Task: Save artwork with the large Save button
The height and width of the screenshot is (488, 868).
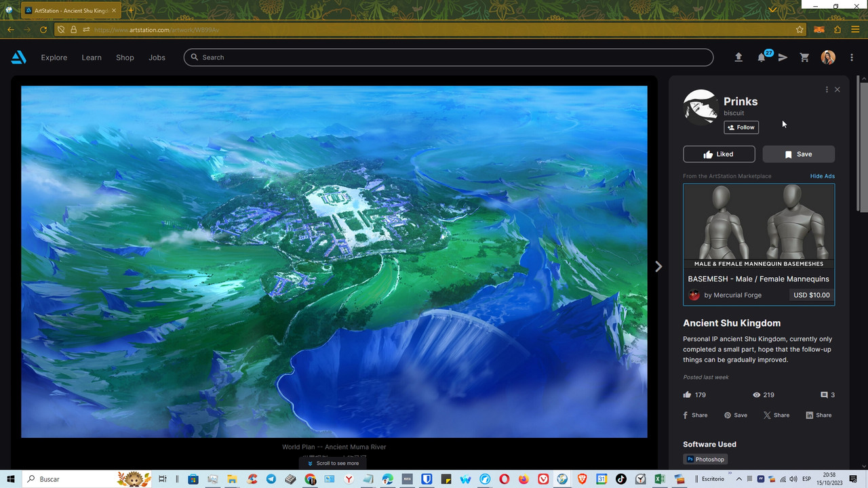Action: tap(799, 155)
